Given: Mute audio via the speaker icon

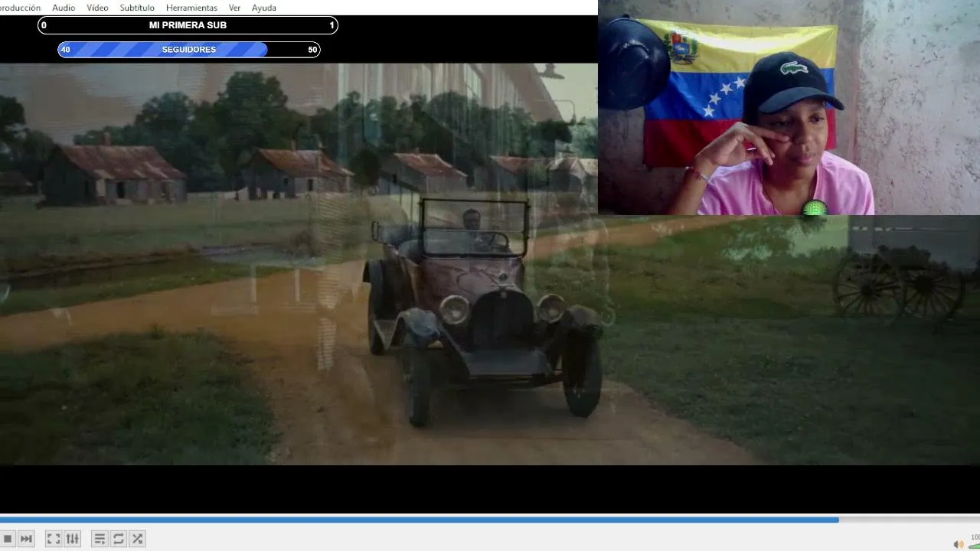Looking at the screenshot, I should (x=958, y=544).
